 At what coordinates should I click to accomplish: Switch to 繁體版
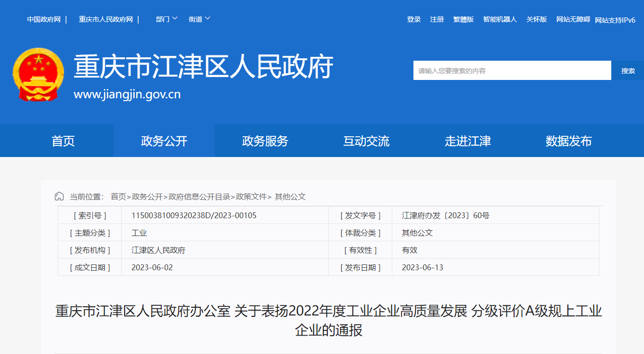pyautogui.click(x=464, y=19)
